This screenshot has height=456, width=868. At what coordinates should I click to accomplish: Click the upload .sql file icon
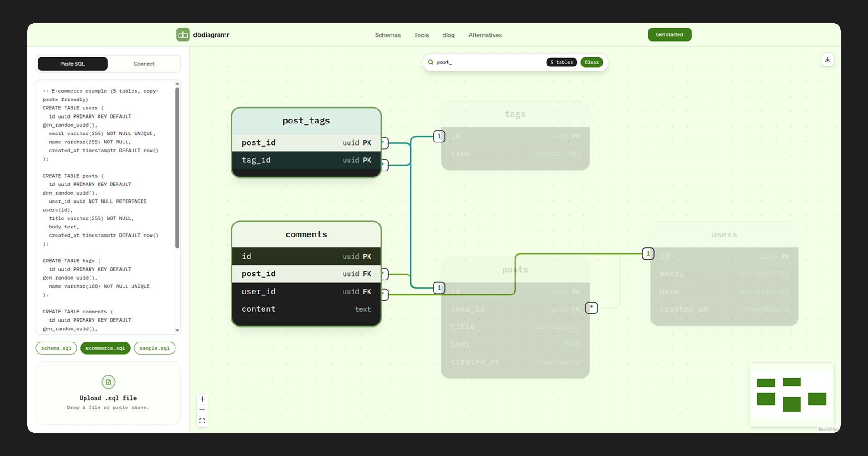click(x=108, y=382)
